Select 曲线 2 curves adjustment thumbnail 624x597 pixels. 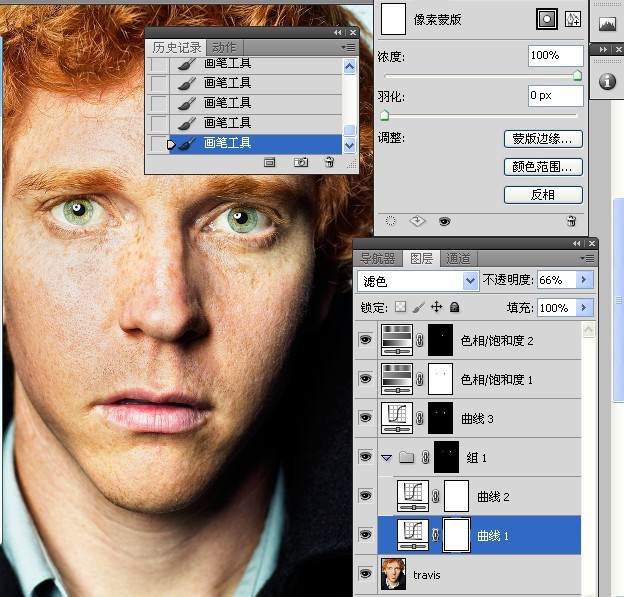(x=413, y=496)
